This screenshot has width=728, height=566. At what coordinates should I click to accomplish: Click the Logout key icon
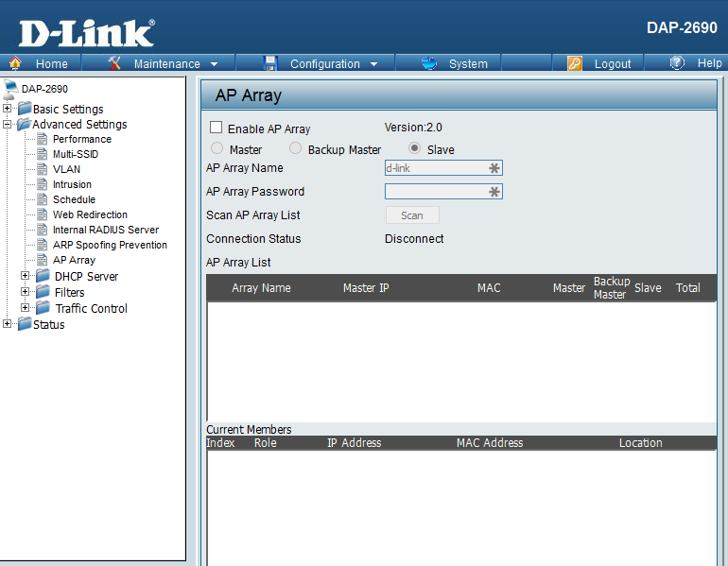[x=575, y=63]
